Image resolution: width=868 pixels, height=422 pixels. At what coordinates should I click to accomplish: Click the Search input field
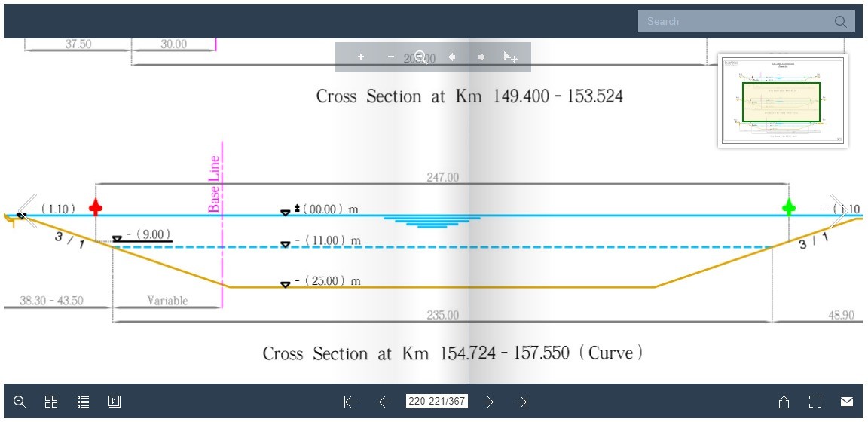[735, 21]
